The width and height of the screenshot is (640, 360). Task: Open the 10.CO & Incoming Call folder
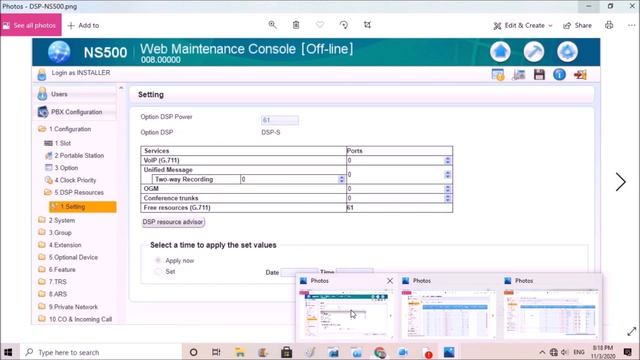75,319
